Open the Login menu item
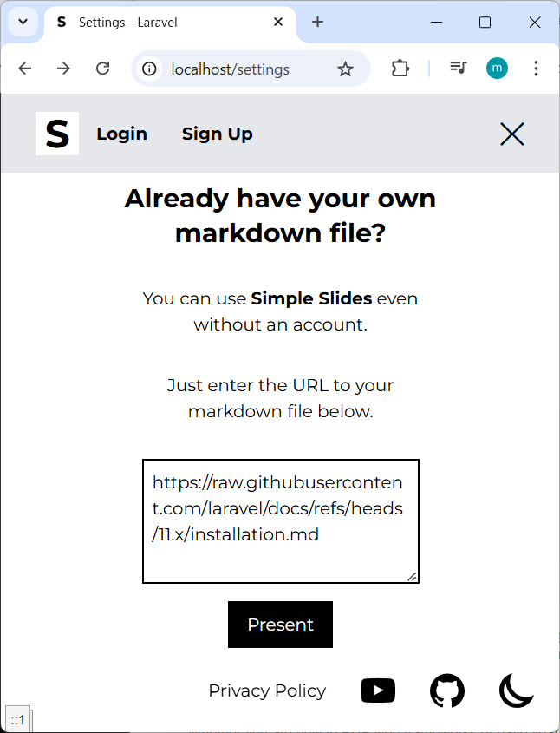 click(x=121, y=134)
